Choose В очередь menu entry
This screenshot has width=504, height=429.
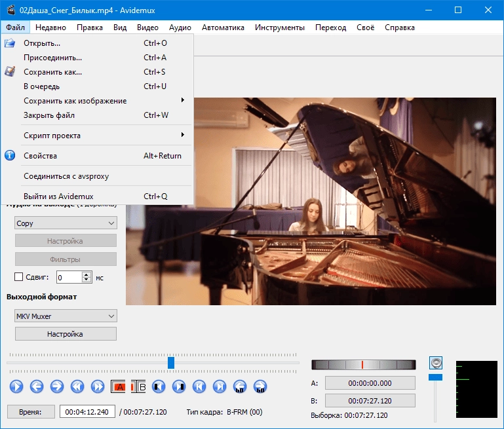coord(97,86)
